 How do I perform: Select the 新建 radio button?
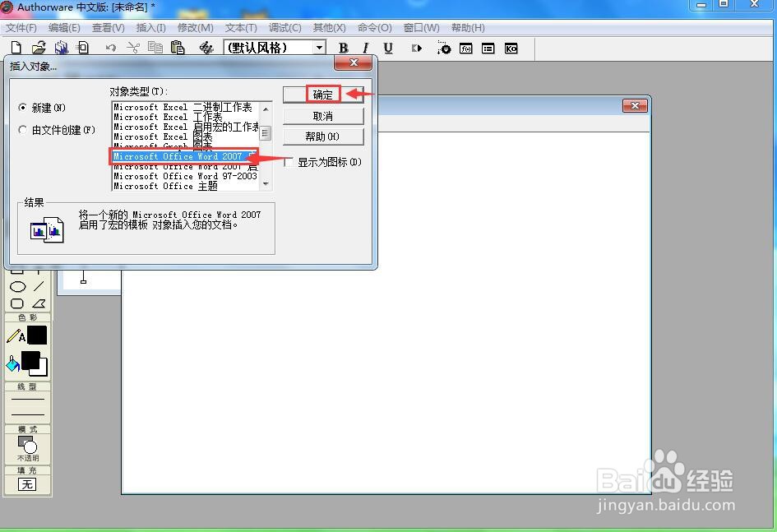(22, 108)
